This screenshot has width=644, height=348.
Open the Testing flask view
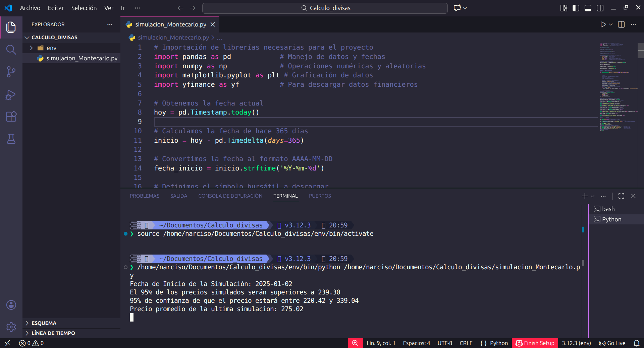click(x=11, y=139)
